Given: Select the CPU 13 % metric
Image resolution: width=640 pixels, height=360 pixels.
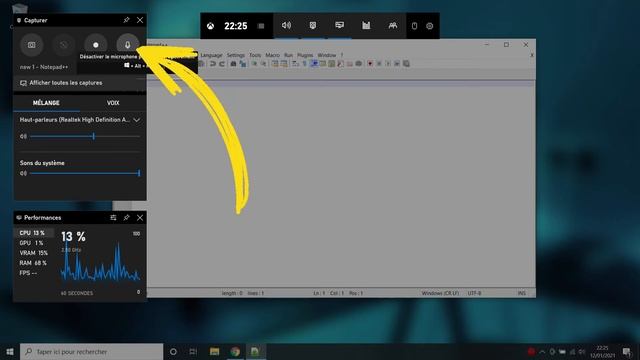Looking at the screenshot, I should point(35,233).
